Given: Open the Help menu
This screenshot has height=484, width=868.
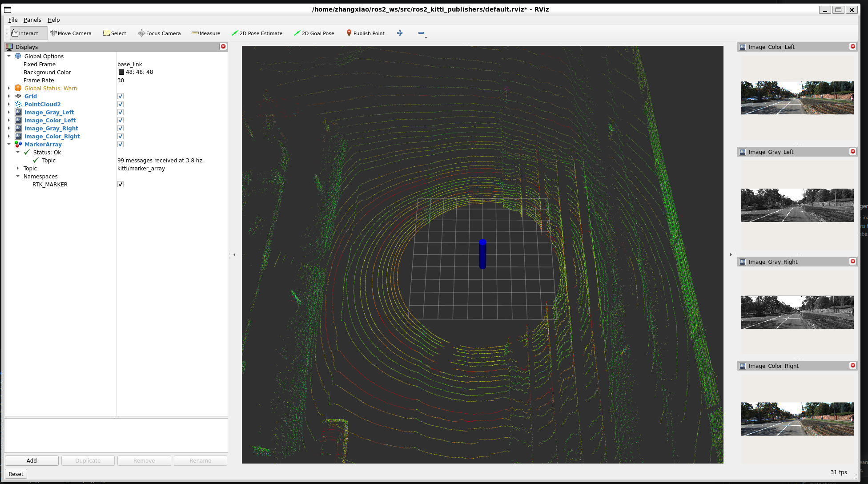Looking at the screenshot, I should 53,20.
